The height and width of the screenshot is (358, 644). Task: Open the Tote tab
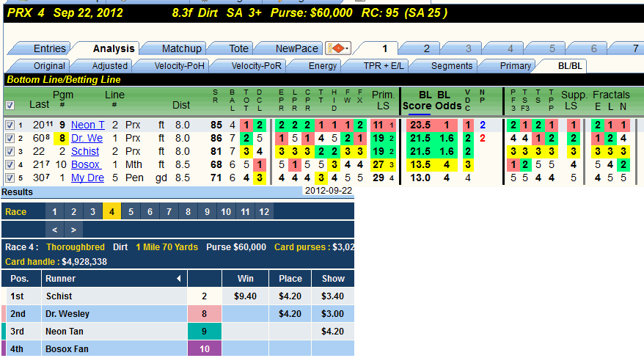click(234, 48)
